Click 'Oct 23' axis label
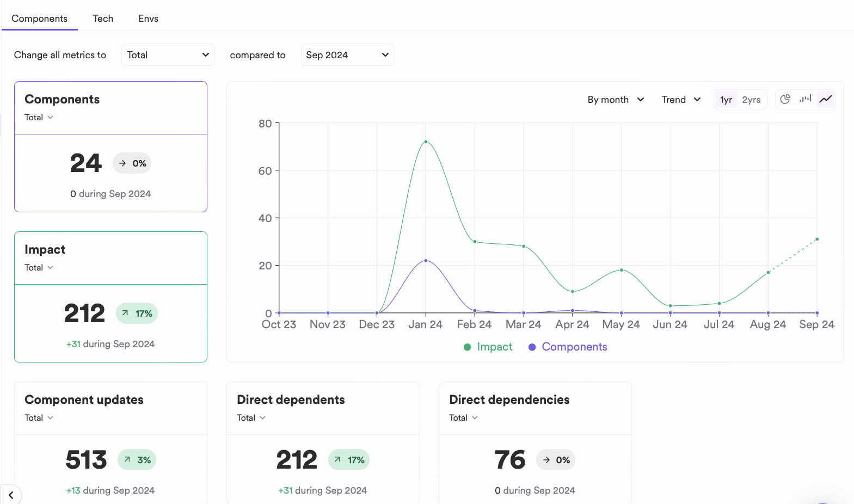Screen dimensions: 854x504 pyautogui.click(x=279, y=324)
